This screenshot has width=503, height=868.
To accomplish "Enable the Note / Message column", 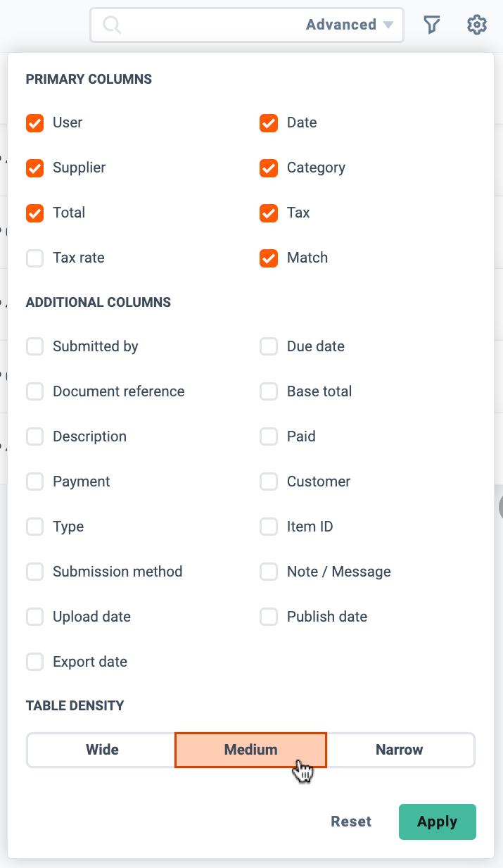I will tap(269, 572).
